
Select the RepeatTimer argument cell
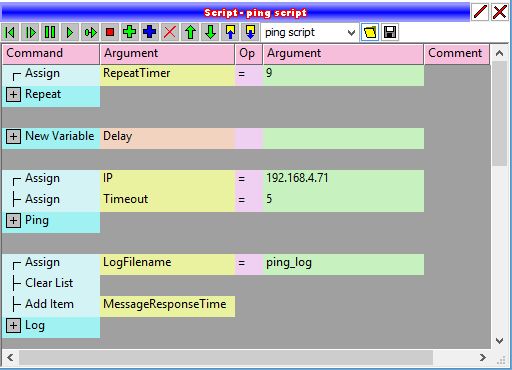[x=167, y=75]
